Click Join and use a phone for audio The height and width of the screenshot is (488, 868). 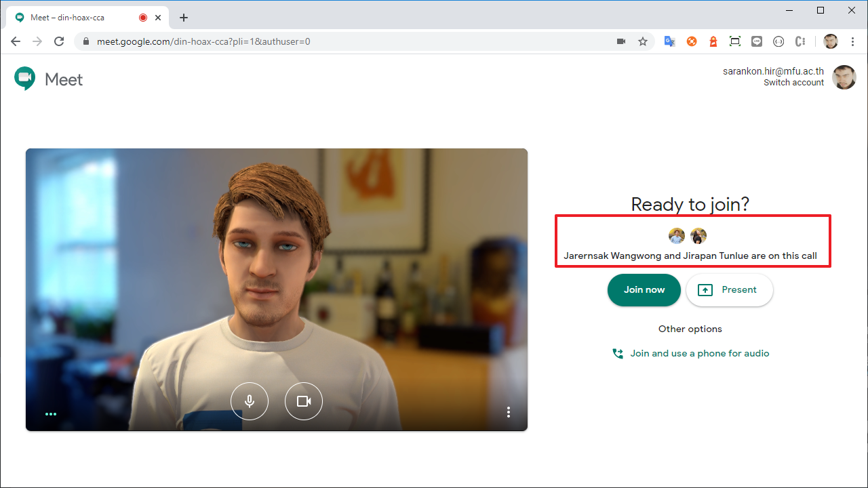[x=700, y=353]
